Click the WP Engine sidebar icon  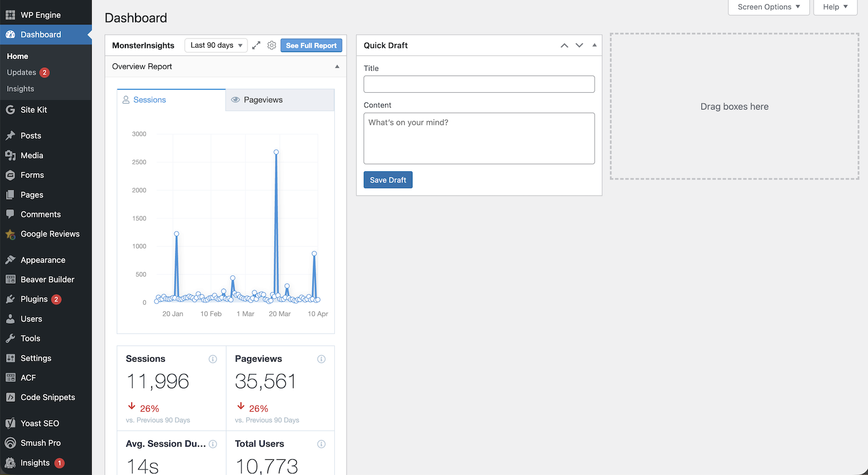10,15
